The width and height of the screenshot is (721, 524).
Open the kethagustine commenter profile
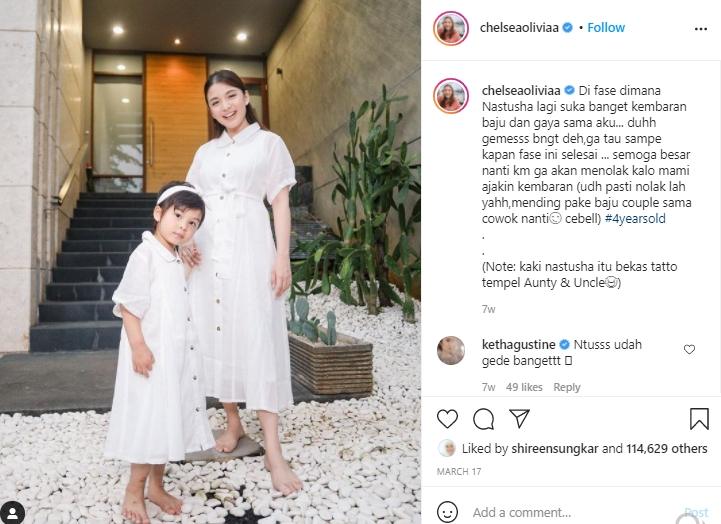coord(519,344)
